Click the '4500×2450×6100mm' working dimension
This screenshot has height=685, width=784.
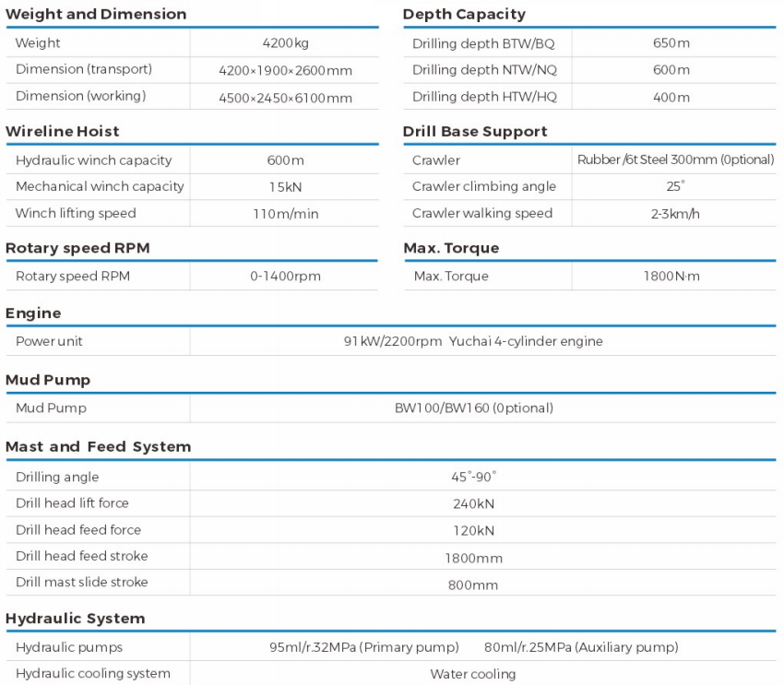pyautogui.click(x=286, y=98)
